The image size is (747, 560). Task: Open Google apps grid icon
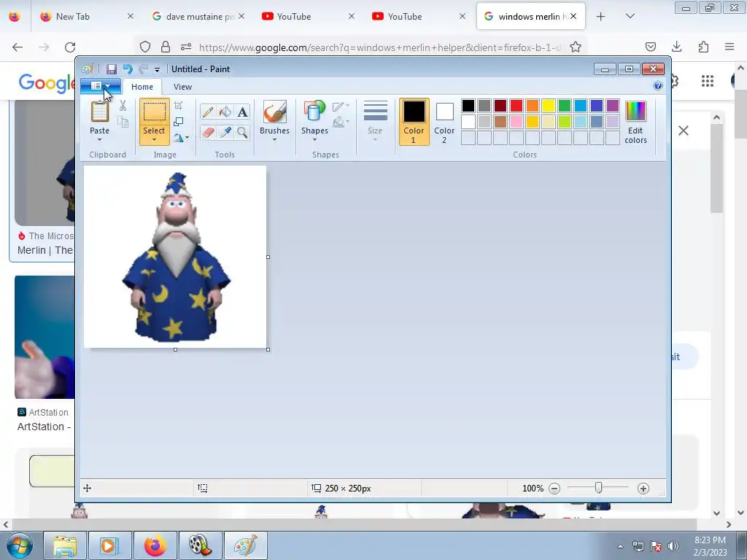[x=708, y=81]
